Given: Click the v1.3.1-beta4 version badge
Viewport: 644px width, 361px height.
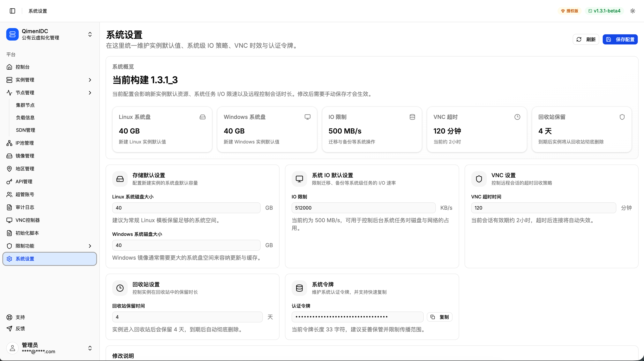Looking at the screenshot, I should pos(604,11).
